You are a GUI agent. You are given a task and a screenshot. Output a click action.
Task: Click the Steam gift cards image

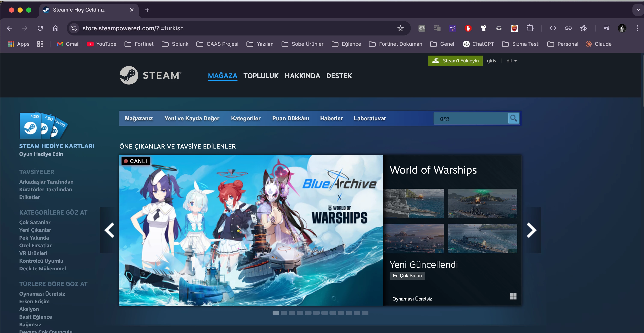point(43,125)
